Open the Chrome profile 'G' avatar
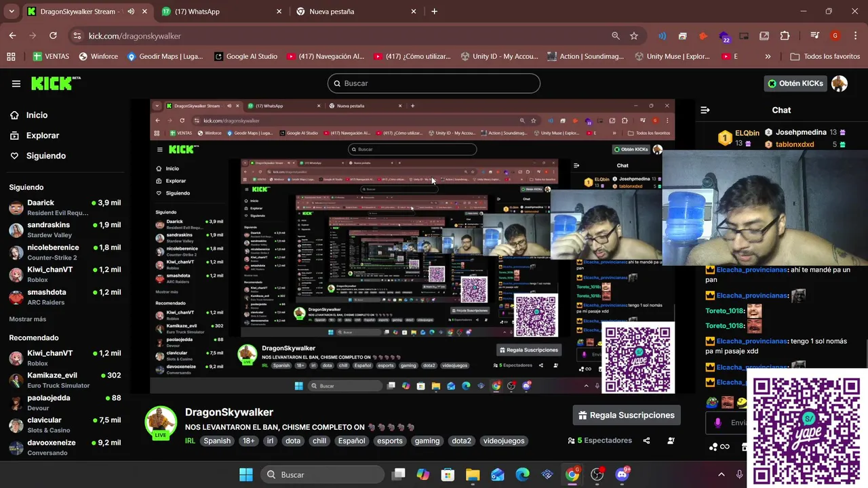 coord(835,36)
